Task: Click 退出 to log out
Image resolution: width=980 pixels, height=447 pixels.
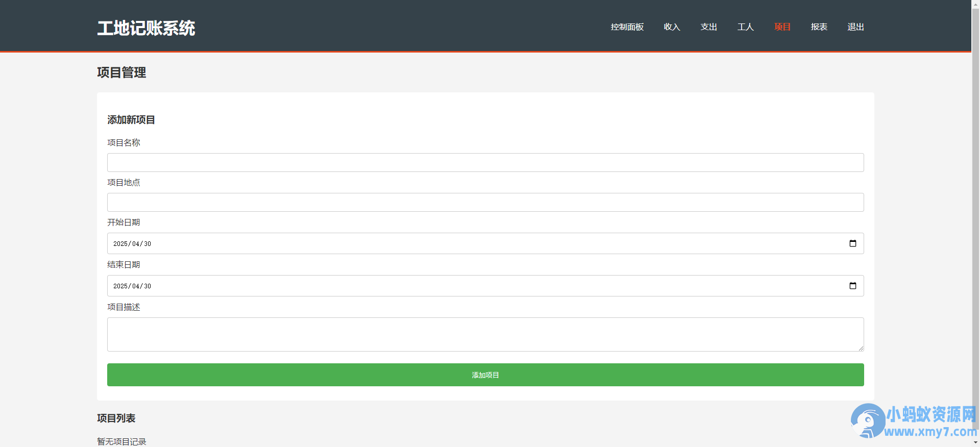Action: [x=855, y=27]
